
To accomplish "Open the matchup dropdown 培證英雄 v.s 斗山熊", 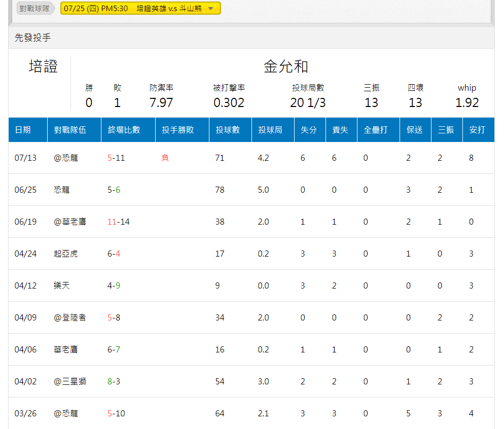I will [140, 8].
